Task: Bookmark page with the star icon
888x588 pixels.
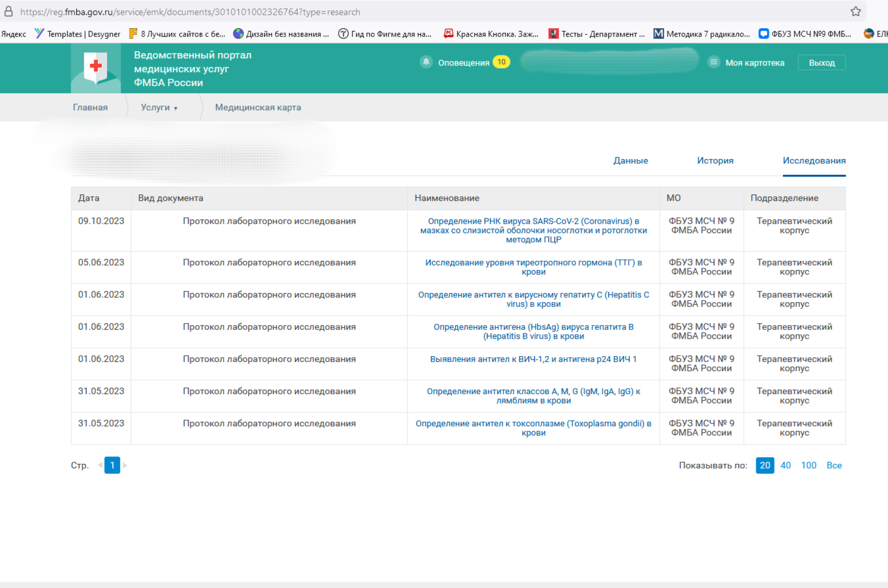Action: 855,11
